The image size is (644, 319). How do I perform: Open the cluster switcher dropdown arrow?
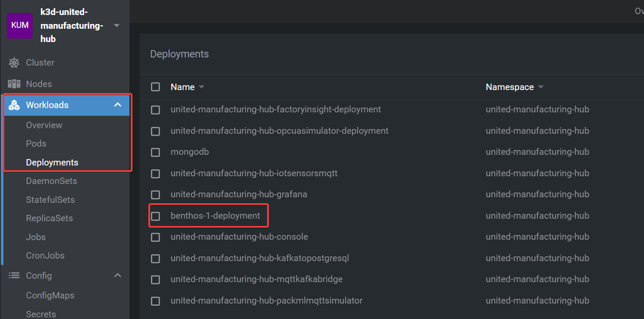pyautogui.click(x=116, y=25)
